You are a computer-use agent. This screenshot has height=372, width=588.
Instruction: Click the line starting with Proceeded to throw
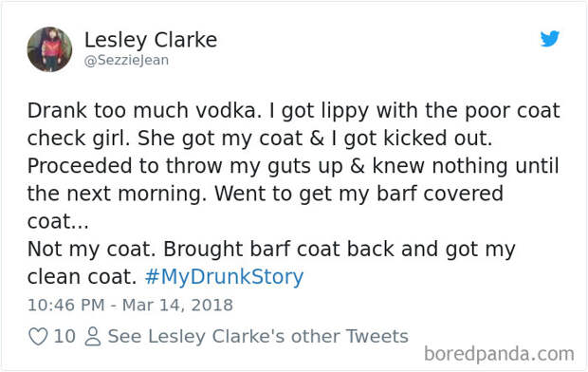[293, 166]
